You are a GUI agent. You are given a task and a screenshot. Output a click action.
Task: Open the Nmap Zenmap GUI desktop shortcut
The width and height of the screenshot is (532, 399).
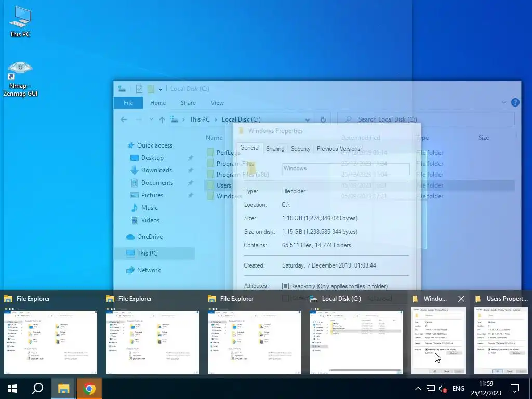pyautogui.click(x=20, y=79)
